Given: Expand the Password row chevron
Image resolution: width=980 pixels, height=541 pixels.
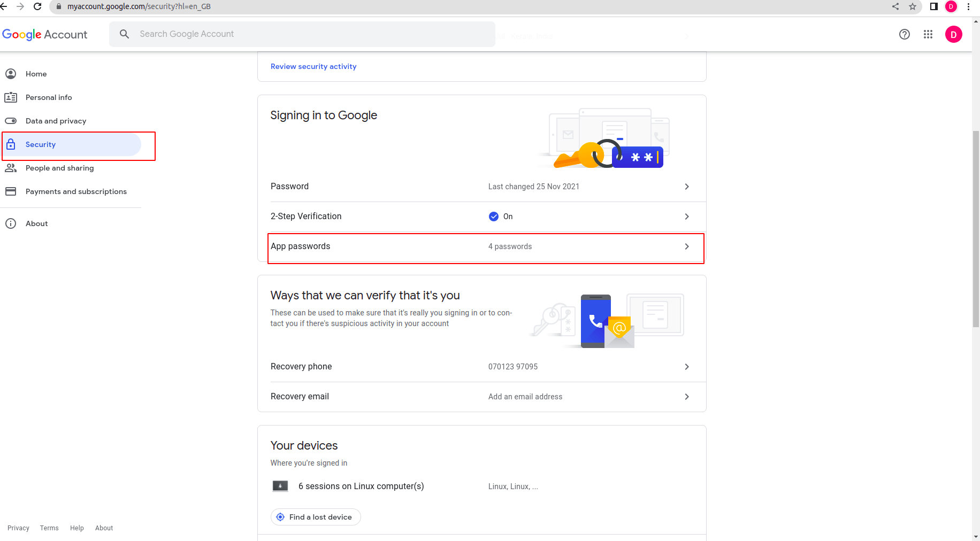Looking at the screenshot, I should pos(687,187).
